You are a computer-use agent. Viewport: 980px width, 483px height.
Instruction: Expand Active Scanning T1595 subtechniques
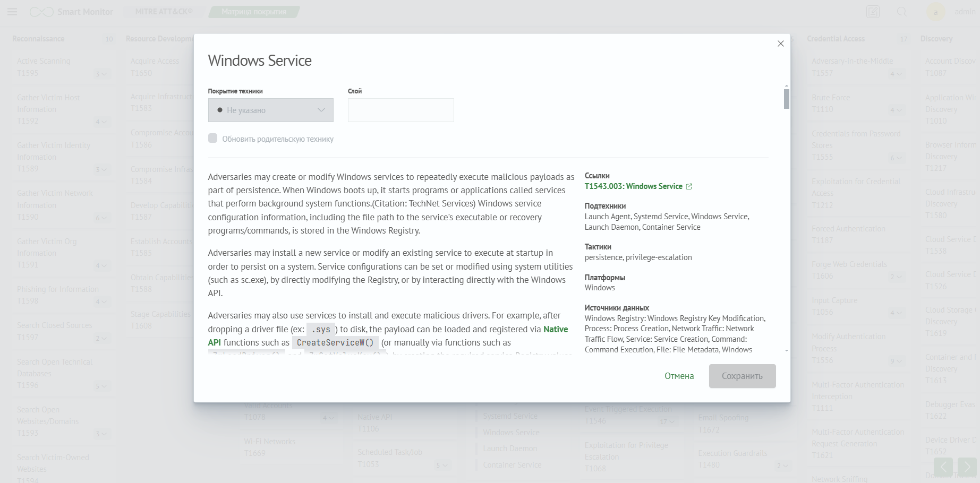click(101, 74)
